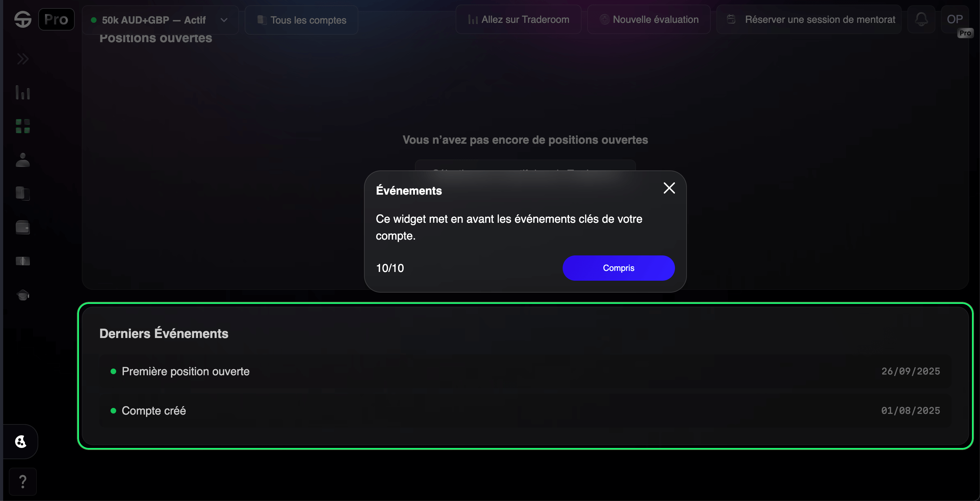980x501 pixels.
Task: Select the Compte créé event row
Action: click(154, 411)
